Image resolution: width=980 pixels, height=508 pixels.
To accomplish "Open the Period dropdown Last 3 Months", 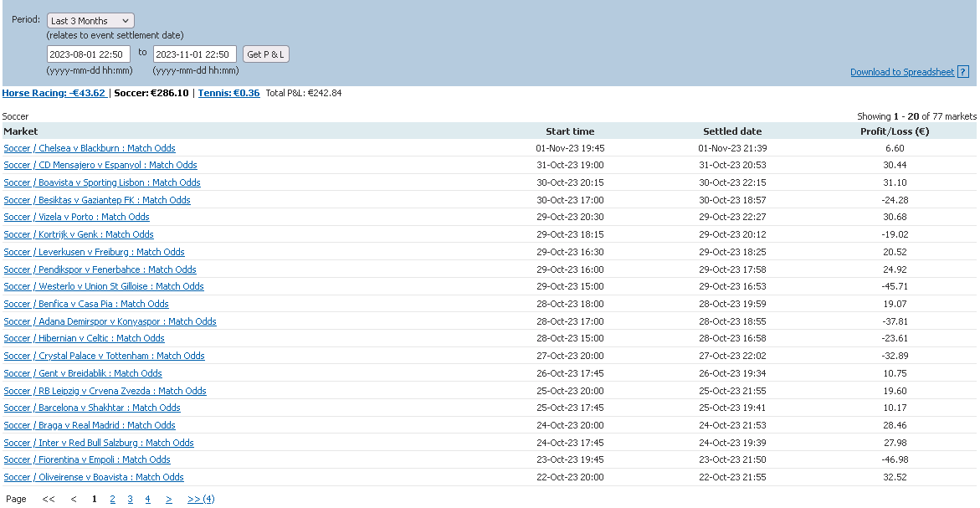I will point(90,21).
